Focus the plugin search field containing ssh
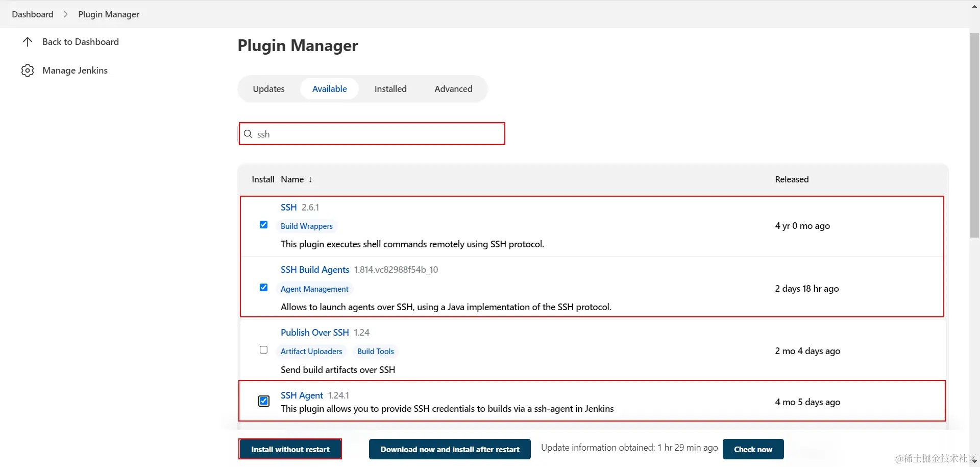This screenshot has width=980, height=467. click(x=372, y=134)
